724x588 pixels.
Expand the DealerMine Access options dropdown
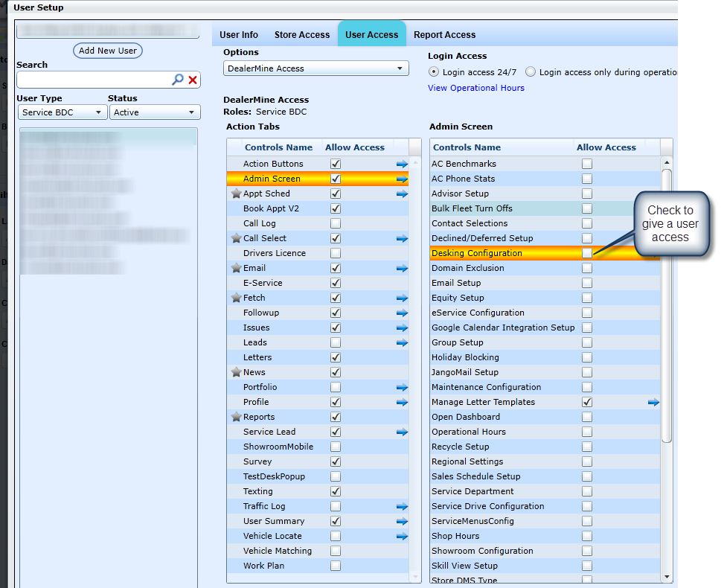[x=315, y=68]
